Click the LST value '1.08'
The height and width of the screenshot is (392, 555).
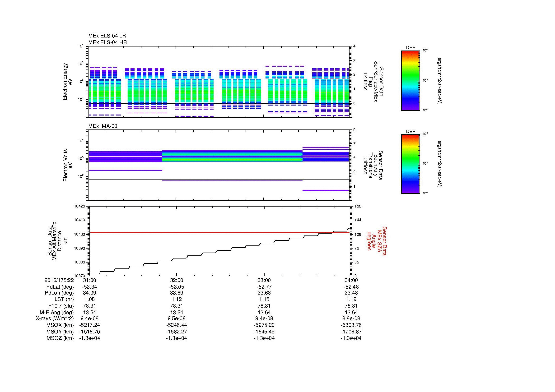[x=89, y=299]
